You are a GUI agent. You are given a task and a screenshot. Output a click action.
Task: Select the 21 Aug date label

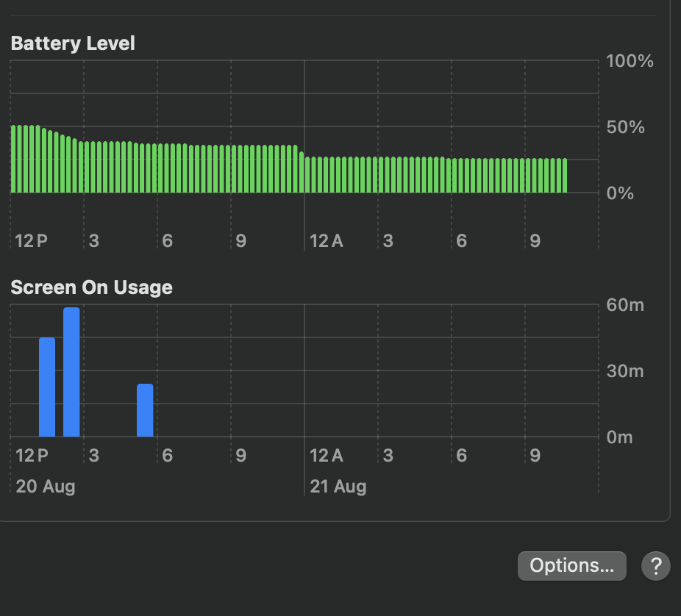pos(338,487)
